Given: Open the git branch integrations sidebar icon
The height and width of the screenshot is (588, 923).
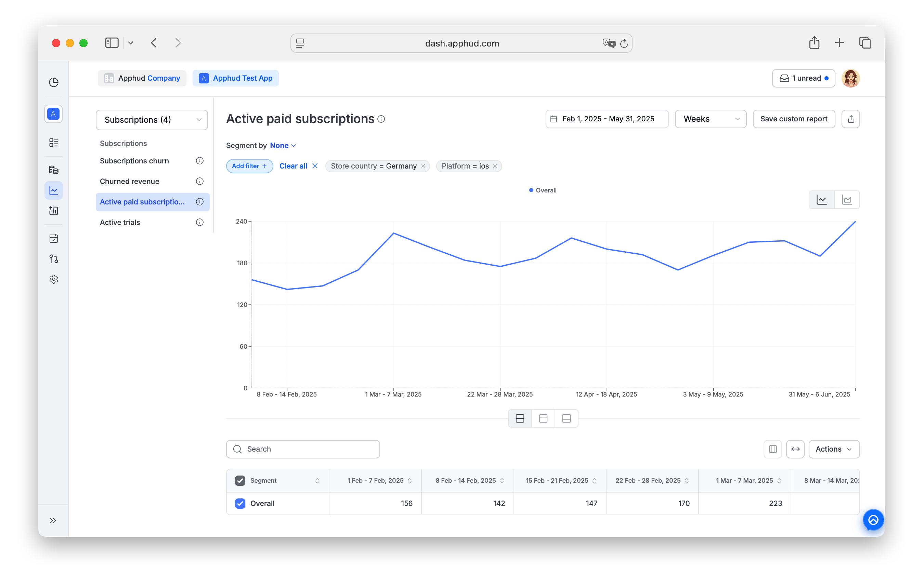Looking at the screenshot, I should click(54, 259).
